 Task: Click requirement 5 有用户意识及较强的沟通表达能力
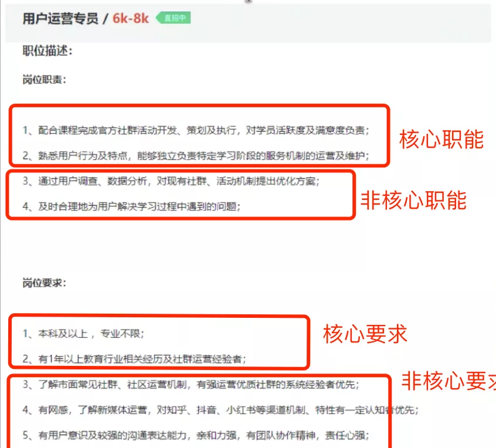[x=196, y=435]
